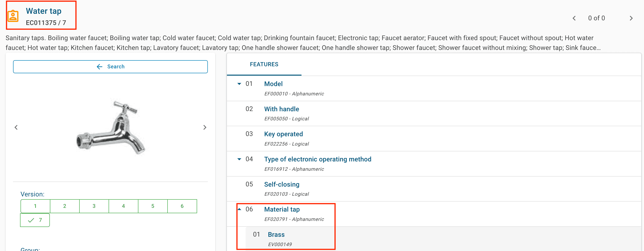Go to previous result using top-right left chevron
Image resolution: width=644 pixels, height=251 pixels.
(574, 18)
